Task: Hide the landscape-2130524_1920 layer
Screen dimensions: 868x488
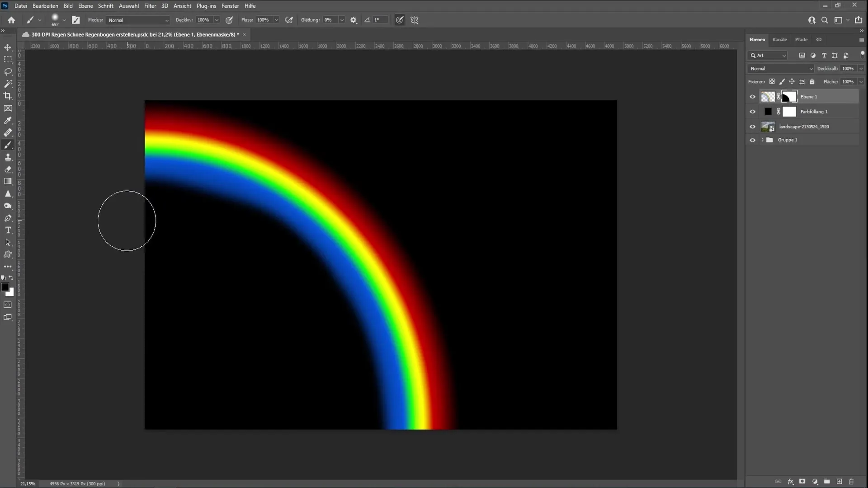Action: click(753, 126)
